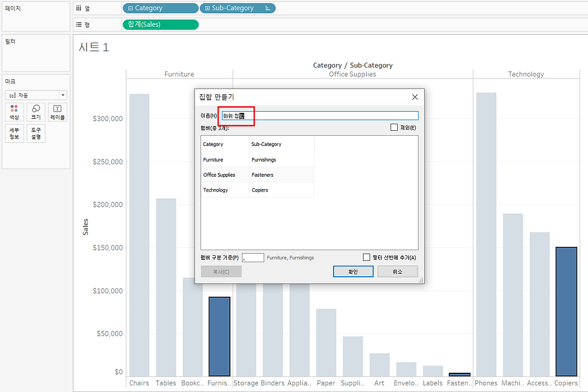Screen dimensions: 588x392
Task: Click the Chairs bar in the chart
Action: tap(139, 235)
